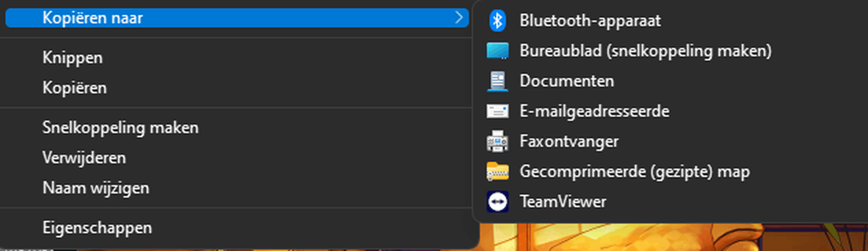Click the TeamViewer logo icon
Screen dimensions: 868x251
(497, 201)
